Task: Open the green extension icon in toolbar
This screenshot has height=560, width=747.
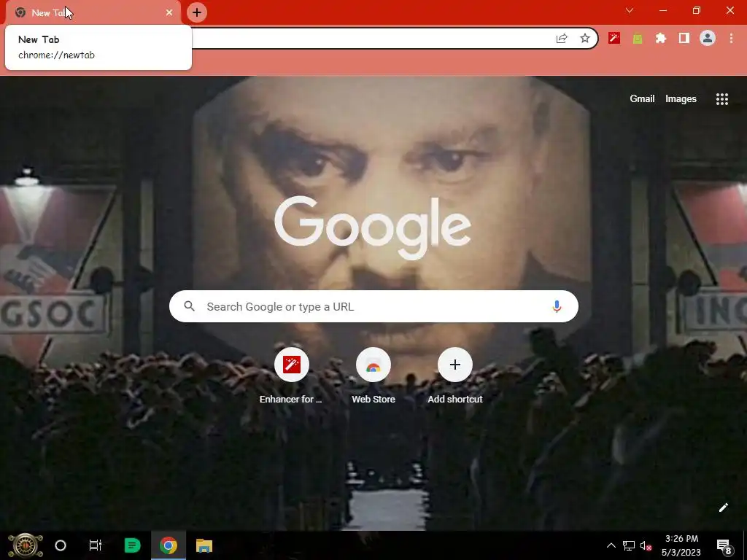Action: click(638, 39)
